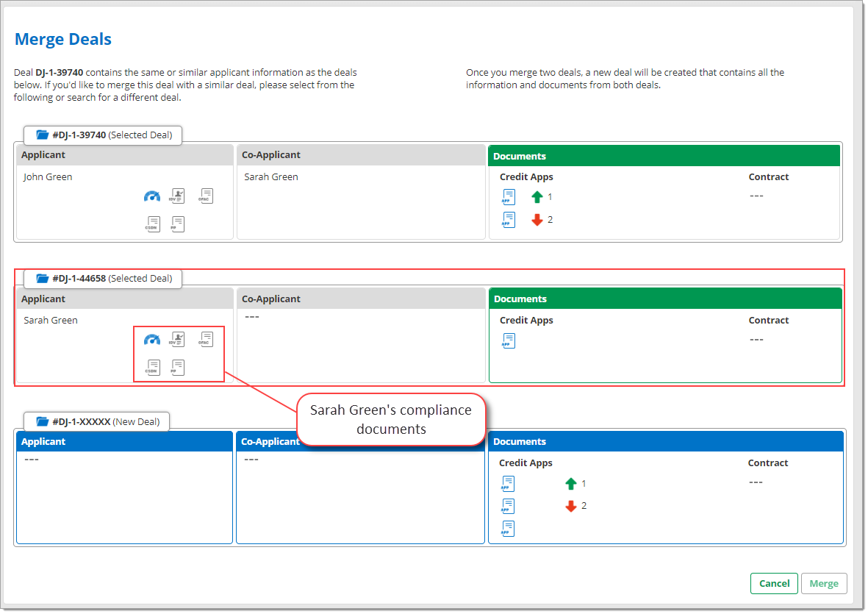Click the Merge Deals title
Image resolution: width=868 pixels, height=614 pixels.
click(x=63, y=39)
